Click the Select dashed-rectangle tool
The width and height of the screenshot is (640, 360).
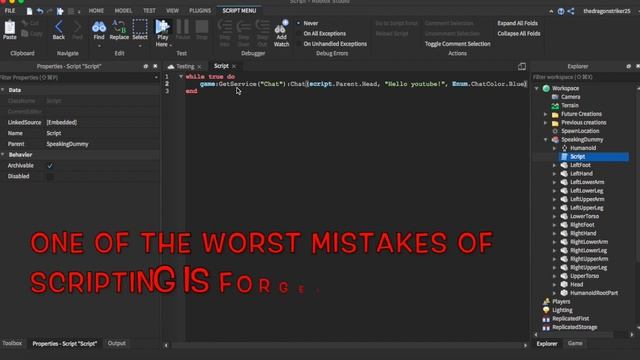[x=140, y=27]
